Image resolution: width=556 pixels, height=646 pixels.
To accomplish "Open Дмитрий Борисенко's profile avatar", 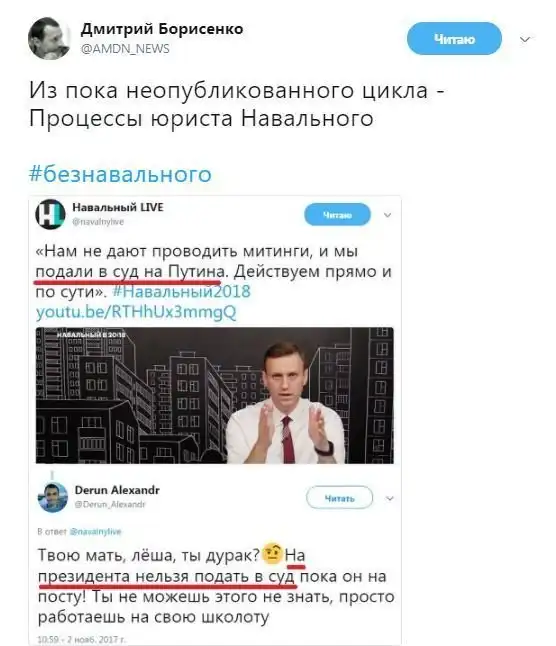I will click(x=49, y=38).
